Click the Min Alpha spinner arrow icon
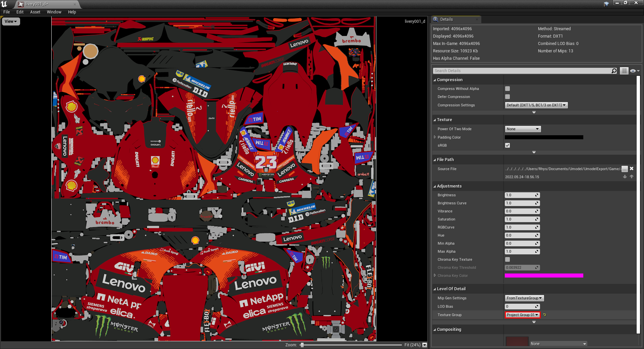 537,243
